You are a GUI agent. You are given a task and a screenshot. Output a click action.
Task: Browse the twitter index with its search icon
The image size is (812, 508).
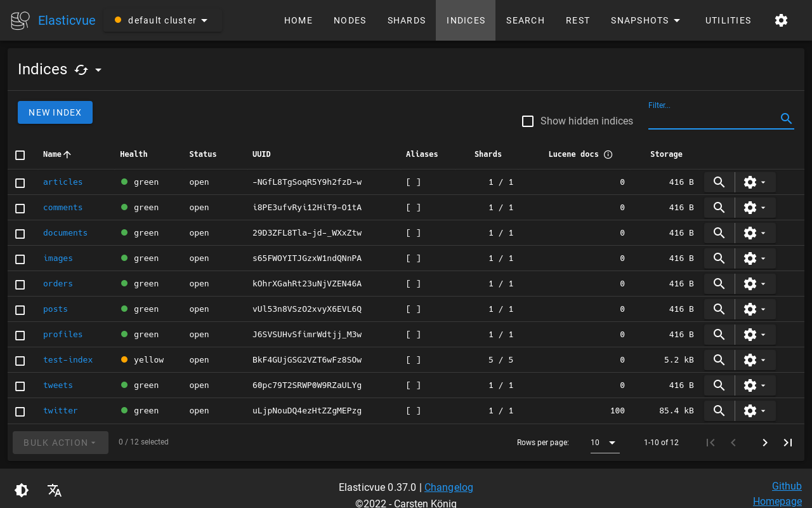coord(719,411)
